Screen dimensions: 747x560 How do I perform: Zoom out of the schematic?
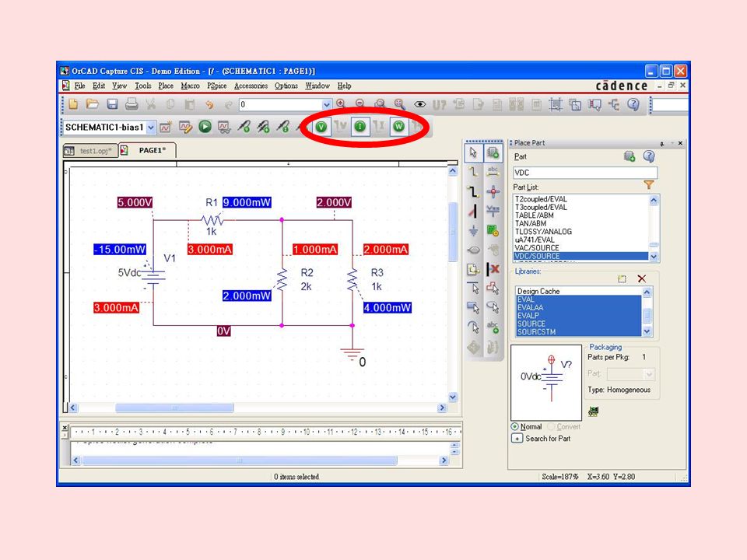point(360,103)
